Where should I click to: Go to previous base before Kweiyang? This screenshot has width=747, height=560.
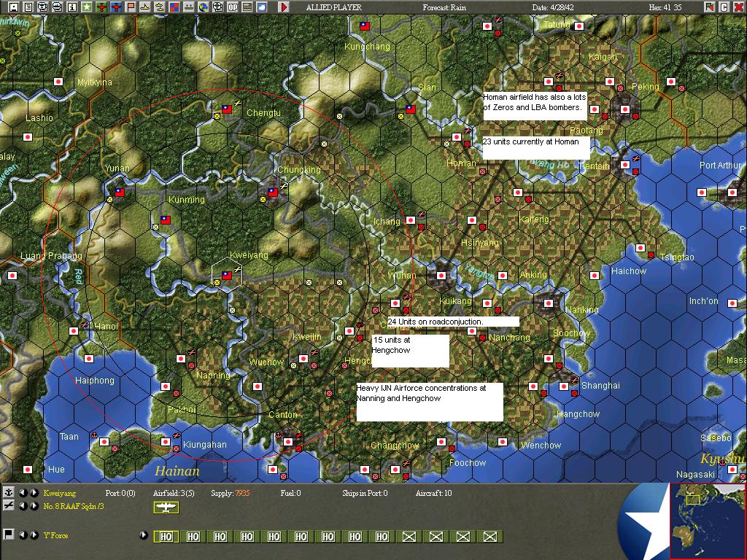(23, 493)
